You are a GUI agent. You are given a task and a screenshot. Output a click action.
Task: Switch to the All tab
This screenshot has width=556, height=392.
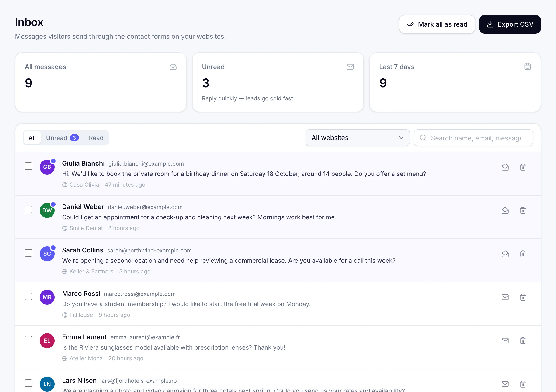32,138
